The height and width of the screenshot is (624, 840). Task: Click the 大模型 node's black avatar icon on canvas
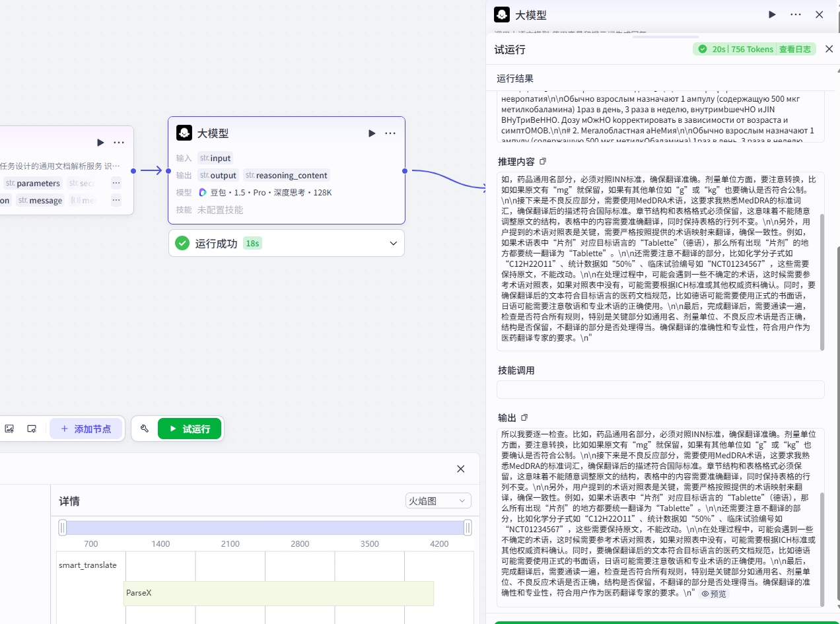184,133
